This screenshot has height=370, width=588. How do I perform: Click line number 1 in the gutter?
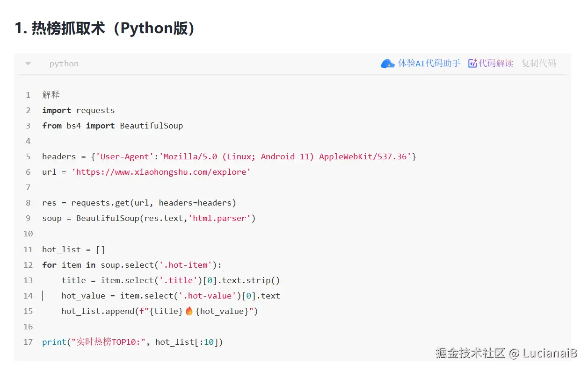pos(28,95)
